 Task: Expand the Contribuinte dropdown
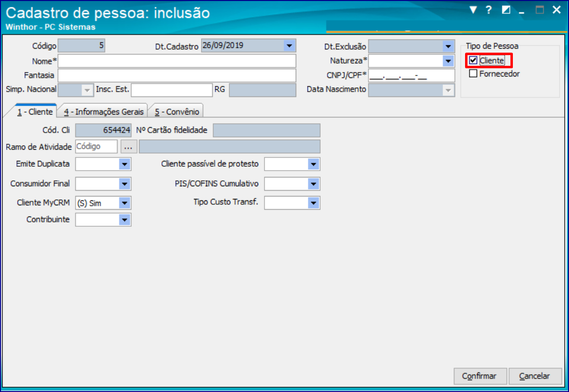(x=124, y=220)
